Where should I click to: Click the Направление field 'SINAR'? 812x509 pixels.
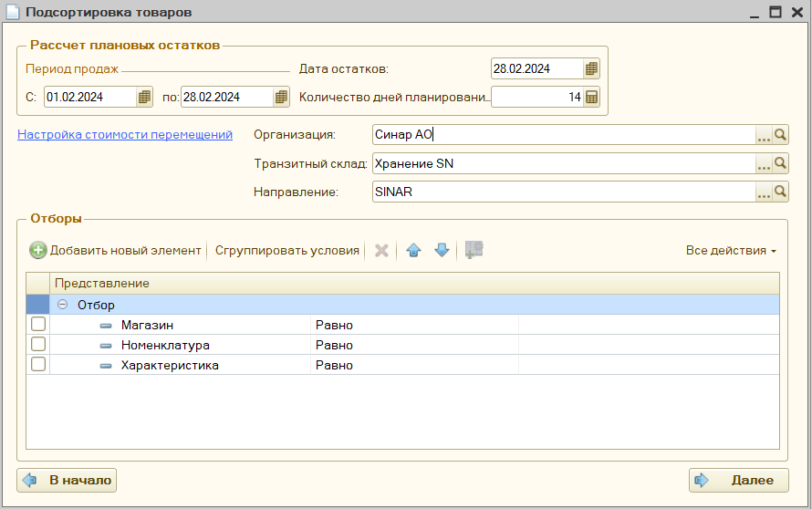coord(565,192)
